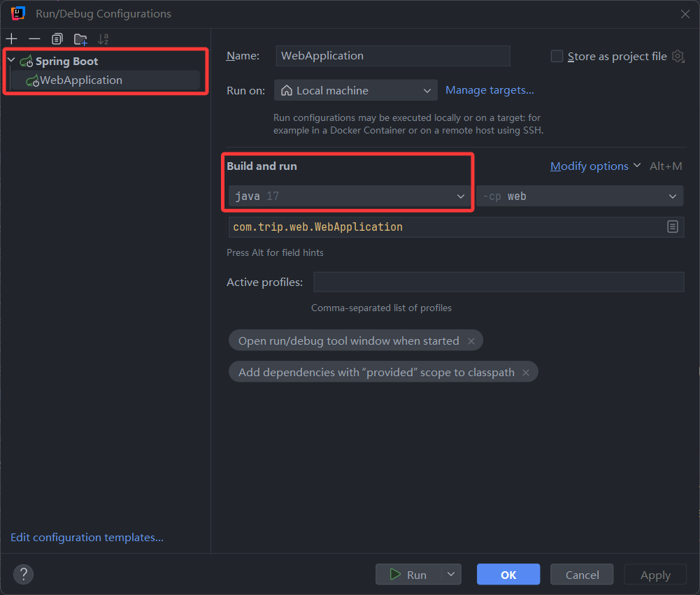This screenshot has height=595, width=700.
Task: Click the Sort Configurations alphabetically icon
Action: click(x=103, y=39)
